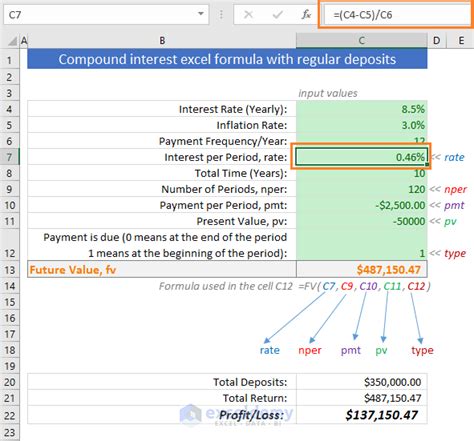Select the 'Total Return:' label cell
474x441 pixels.
click(x=162, y=398)
